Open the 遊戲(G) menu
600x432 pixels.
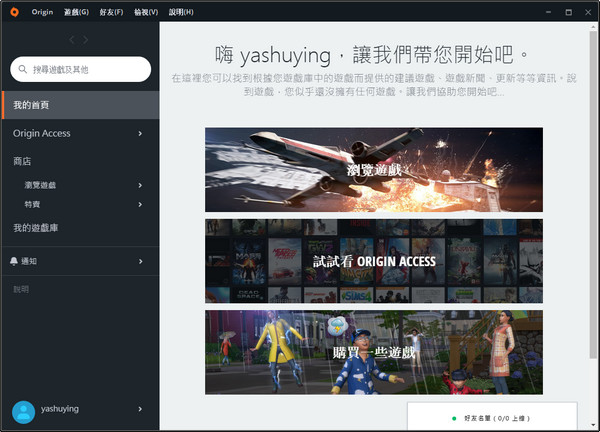(x=73, y=11)
